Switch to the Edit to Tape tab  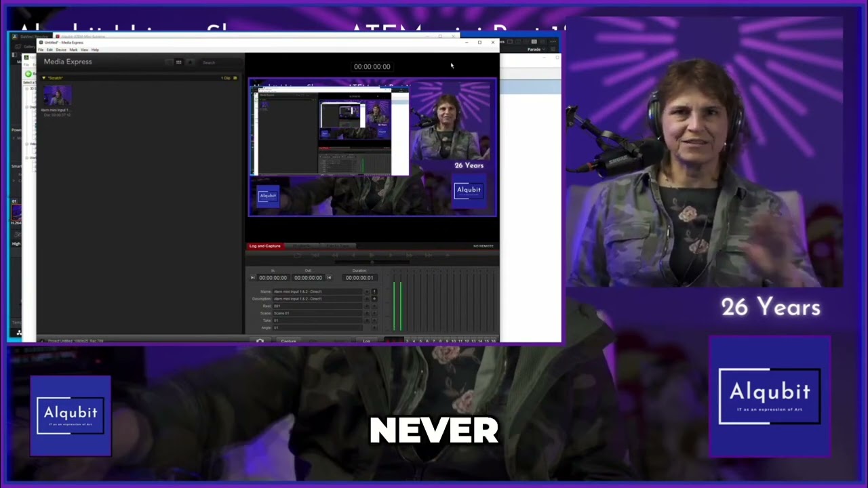pyautogui.click(x=338, y=246)
